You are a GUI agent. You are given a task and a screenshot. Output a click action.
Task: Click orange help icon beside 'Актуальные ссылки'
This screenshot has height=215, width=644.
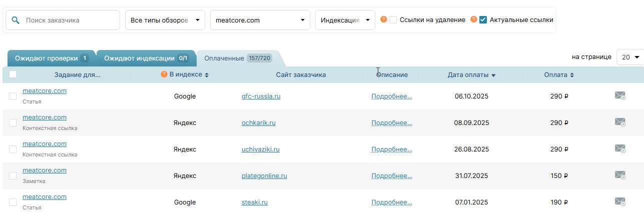pyautogui.click(x=474, y=19)
